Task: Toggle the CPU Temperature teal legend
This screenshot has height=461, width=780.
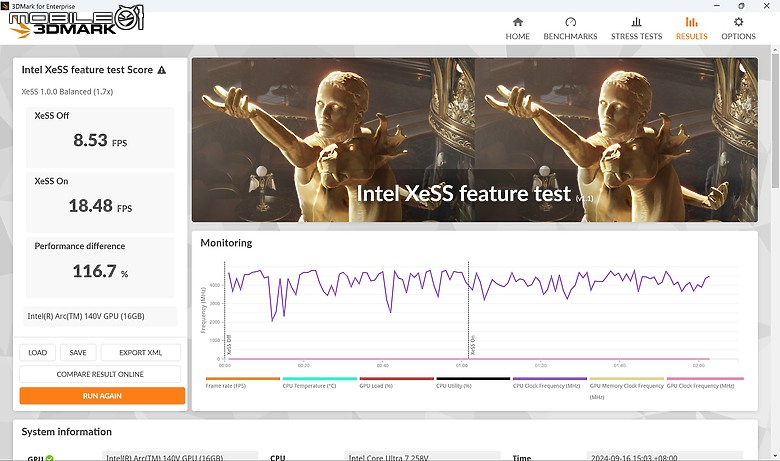Action: 319,382
